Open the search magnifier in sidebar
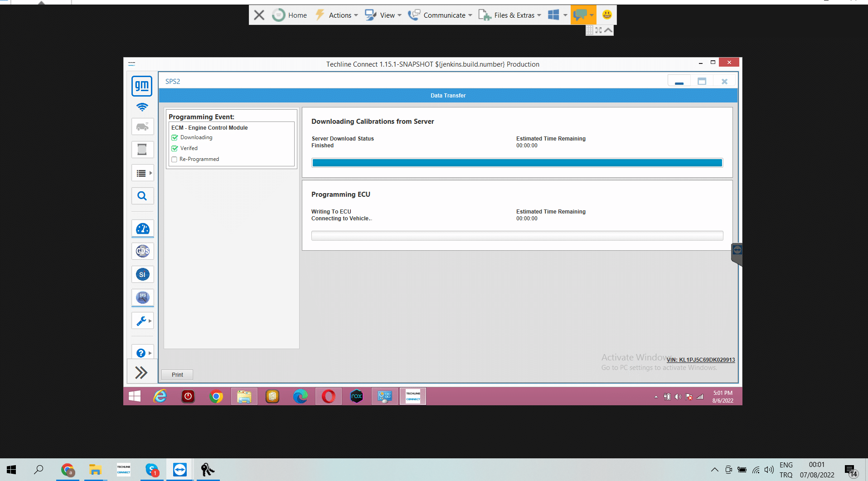868x481 pixels. [142, 196]
